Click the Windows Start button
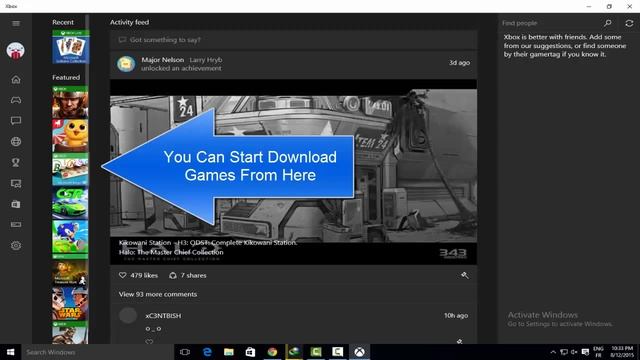 [x=11, y=352]
